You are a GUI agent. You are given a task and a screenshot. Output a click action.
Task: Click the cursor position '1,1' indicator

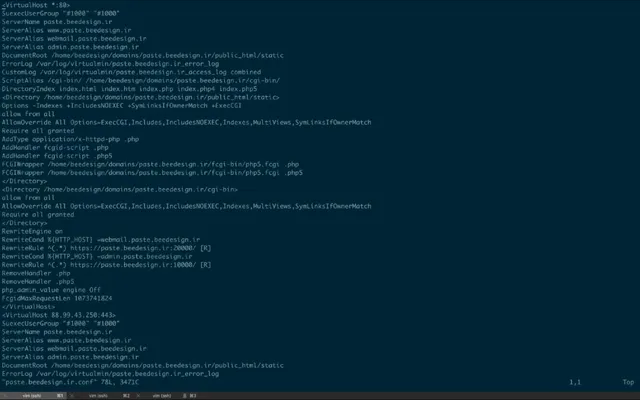[x=575, y=382]
